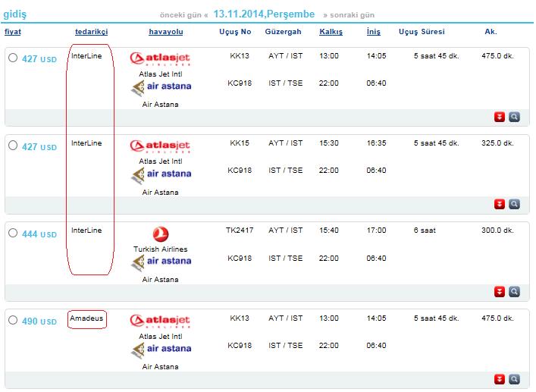Image resolution: width=536 pixels, height=392 pixels.
Task: Sort results by Kalkış column
Action: pyautogui.click(x=331, y=31)
